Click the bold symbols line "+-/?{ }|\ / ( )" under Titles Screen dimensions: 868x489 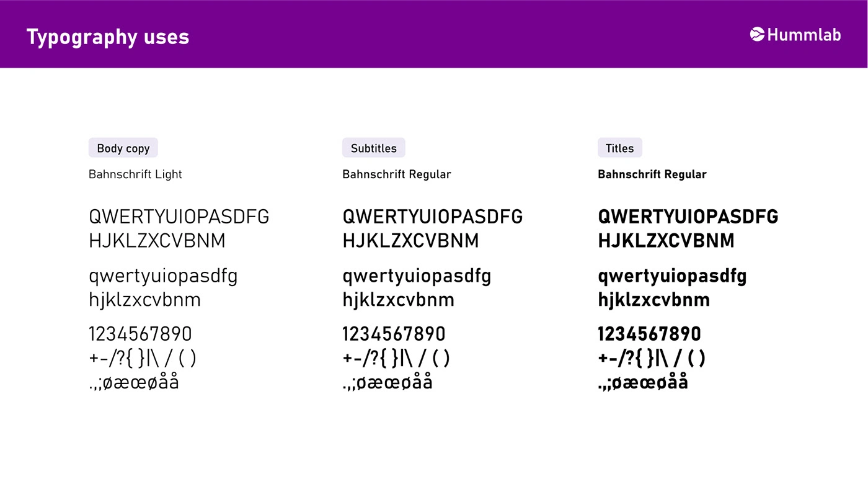tap(652, 359)
